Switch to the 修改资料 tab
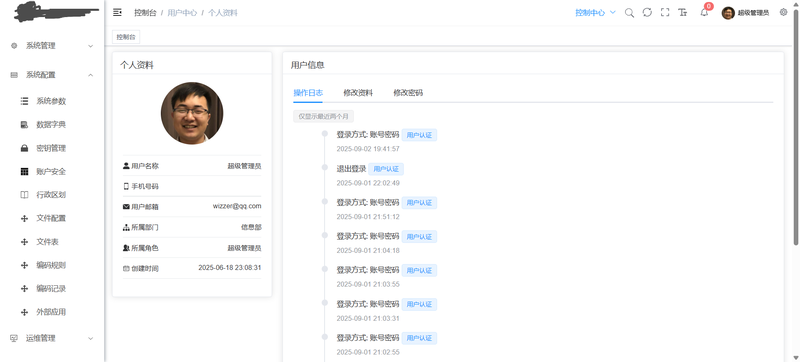This screenshot has width=800, height=362. 358,93
